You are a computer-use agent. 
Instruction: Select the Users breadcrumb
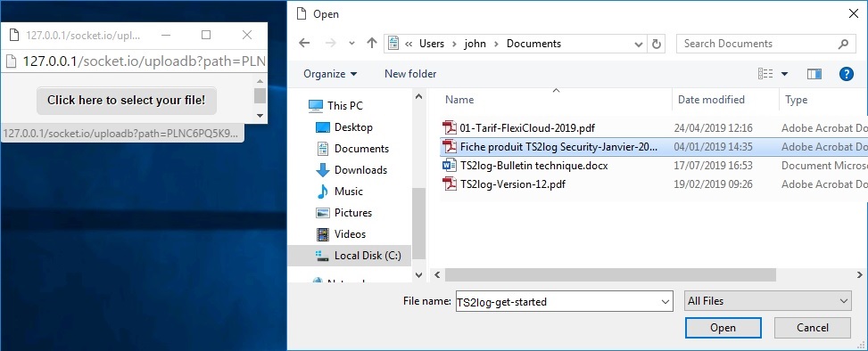(x=431, y=44)
